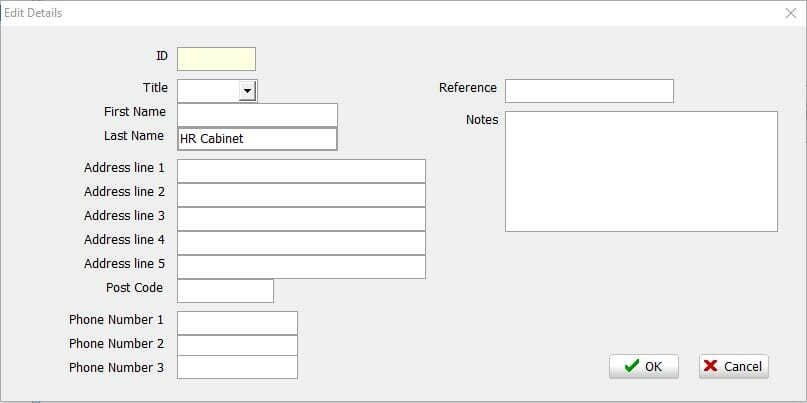
Task: Focus the First Name field
Action: [257, 115]
